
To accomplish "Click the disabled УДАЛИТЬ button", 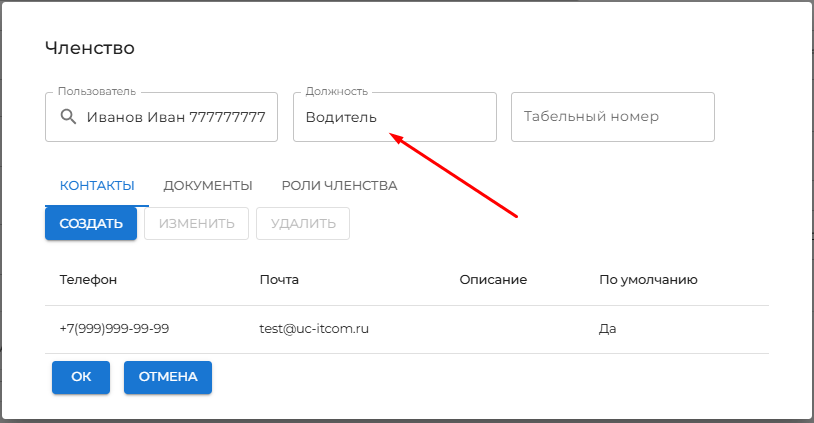I will coord(302,224).
